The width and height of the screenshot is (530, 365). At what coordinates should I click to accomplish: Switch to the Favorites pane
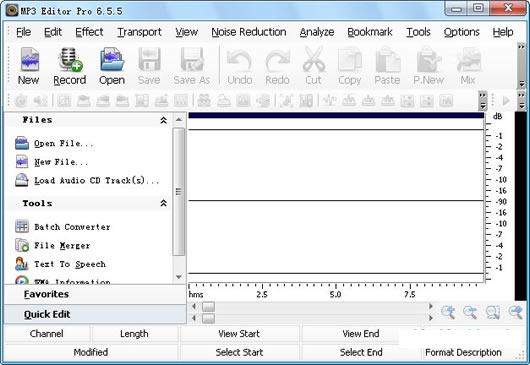pos(95,294)
